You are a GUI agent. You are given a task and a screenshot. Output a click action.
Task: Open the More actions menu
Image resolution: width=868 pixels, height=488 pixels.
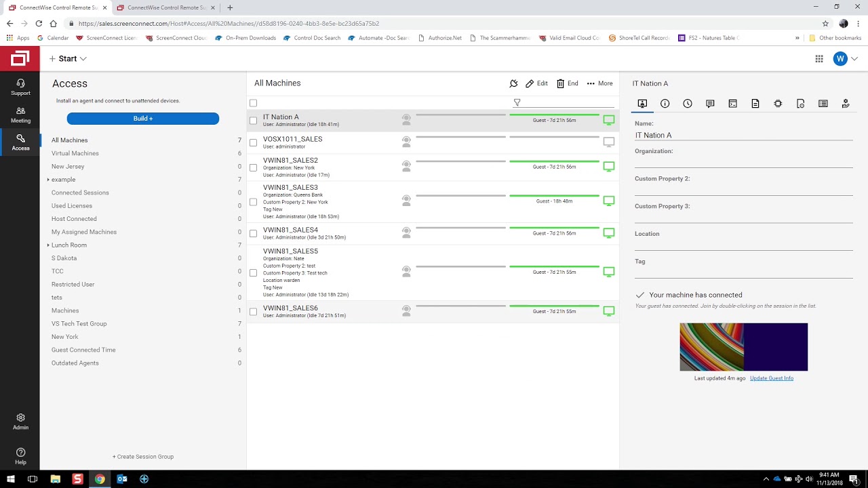[x=600, y=83]
